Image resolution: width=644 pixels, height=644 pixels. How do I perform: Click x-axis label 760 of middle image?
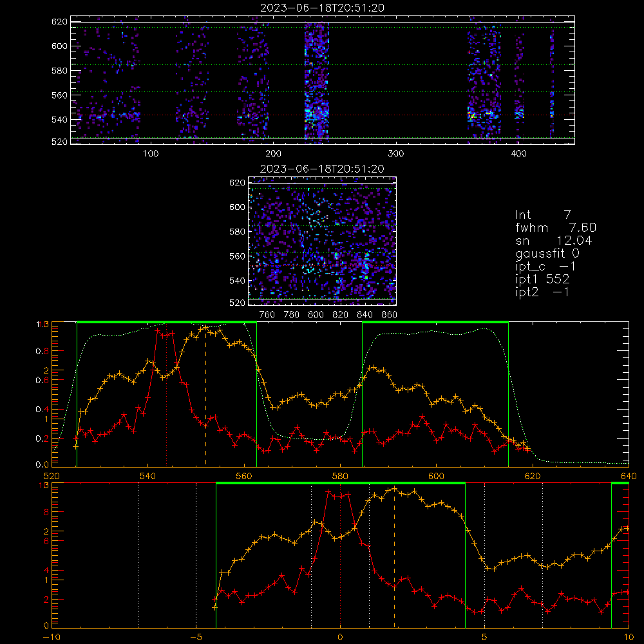tap(267, 315)
